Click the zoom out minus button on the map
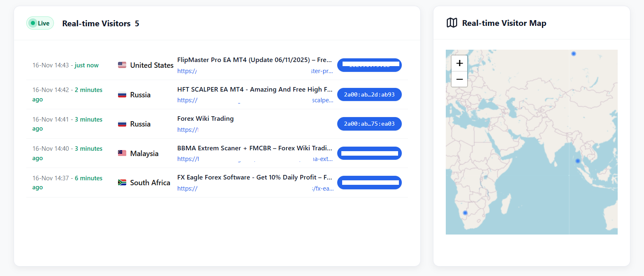Screen dimensions: 644x276 [459, 79]
